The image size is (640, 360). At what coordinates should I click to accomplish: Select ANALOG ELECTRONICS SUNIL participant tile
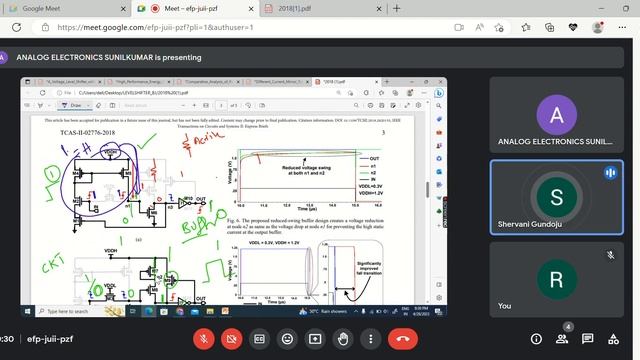tap(556, 115)
